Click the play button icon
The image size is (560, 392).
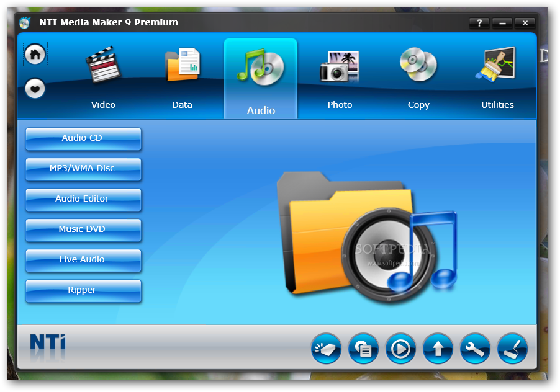tap(400, 349)
